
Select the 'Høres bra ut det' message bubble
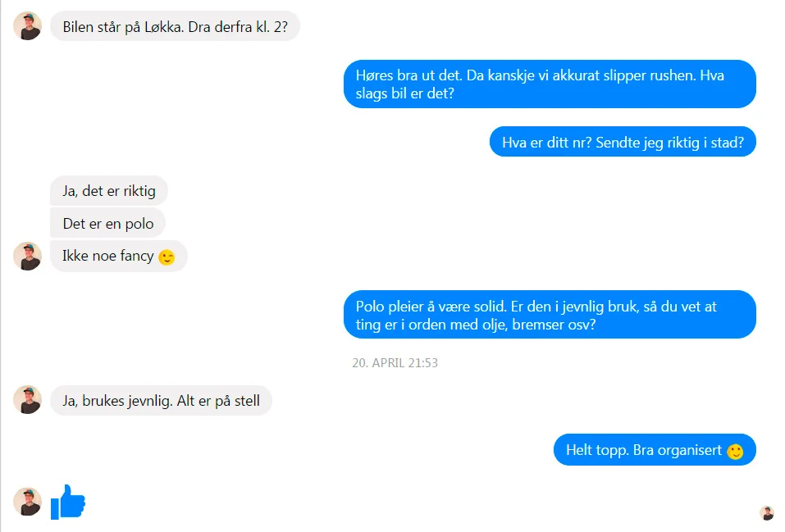point(550,84)
